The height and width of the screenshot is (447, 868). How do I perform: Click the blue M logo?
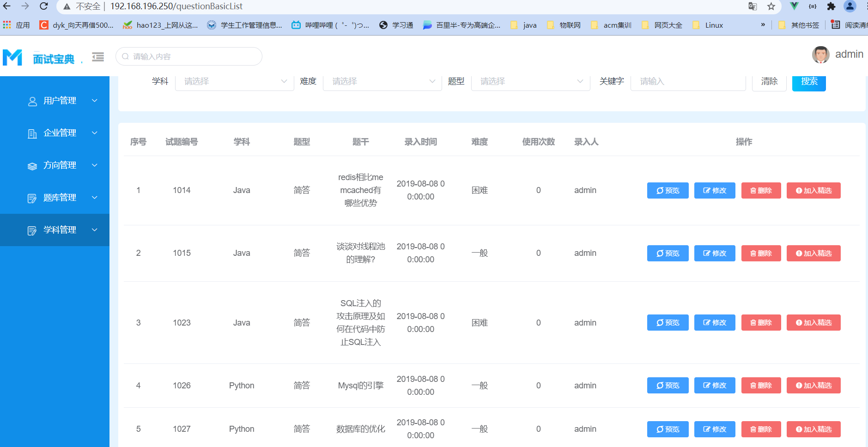12,57
